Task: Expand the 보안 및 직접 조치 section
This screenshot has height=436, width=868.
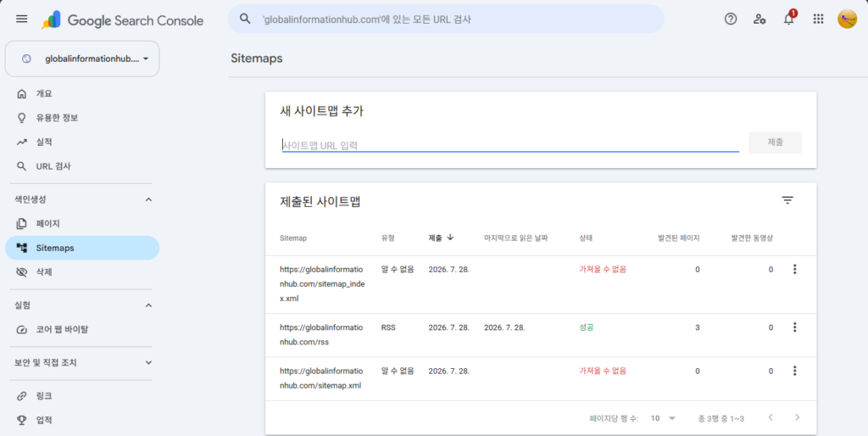Action: click(148, 363)
